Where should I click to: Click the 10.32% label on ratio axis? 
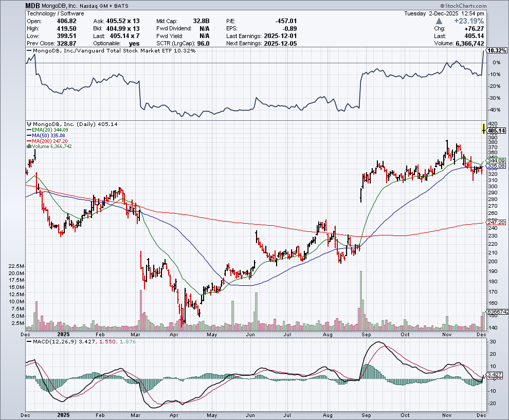click(x=497, y=51)
